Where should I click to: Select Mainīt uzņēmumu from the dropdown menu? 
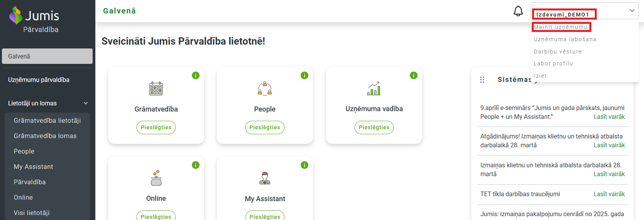(x=561, y=27)
